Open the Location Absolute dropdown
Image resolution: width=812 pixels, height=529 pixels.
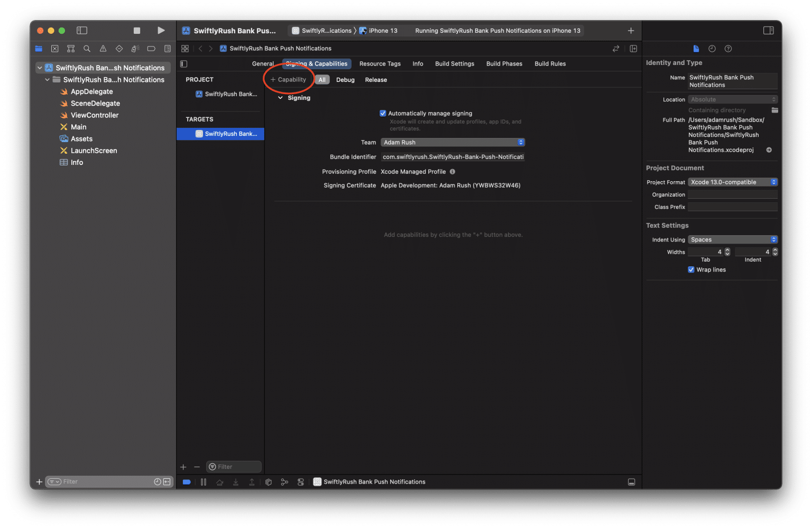tap(733, 99)
